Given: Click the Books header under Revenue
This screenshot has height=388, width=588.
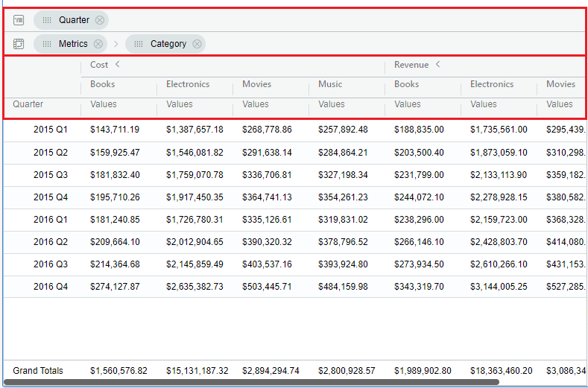Looking at the screenshot, I should click(407, 84).
